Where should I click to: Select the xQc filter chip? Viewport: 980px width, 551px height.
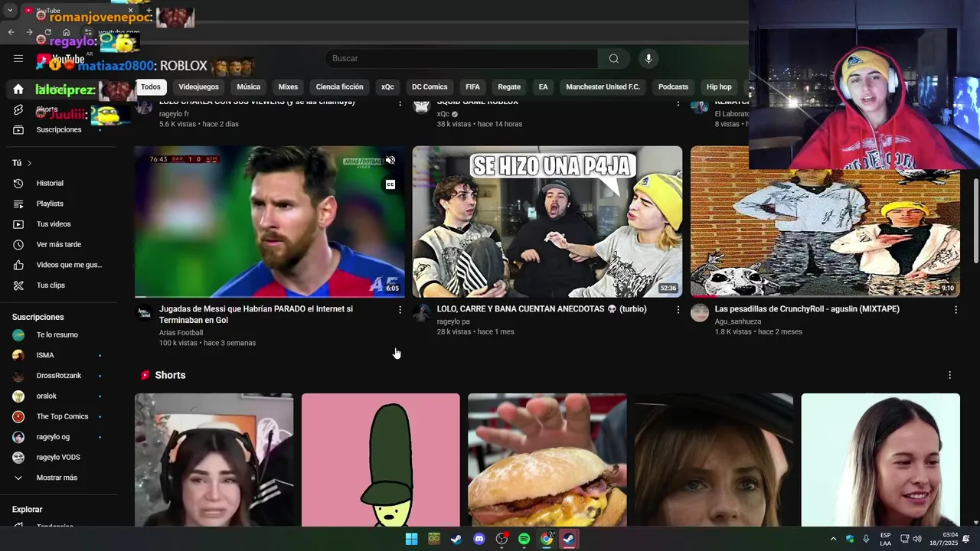click(x=388, y=87)
